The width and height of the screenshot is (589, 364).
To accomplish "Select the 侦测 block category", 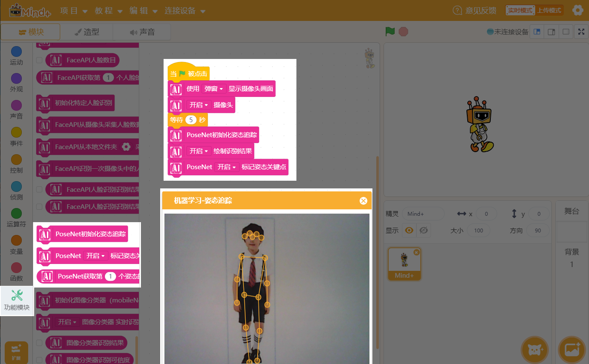I will point(16,191).
